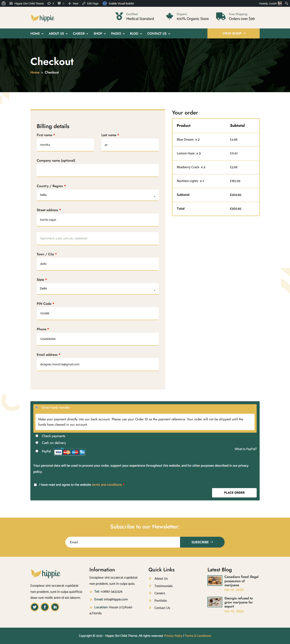Click the VIEW SHOP button

click(233, 34)
